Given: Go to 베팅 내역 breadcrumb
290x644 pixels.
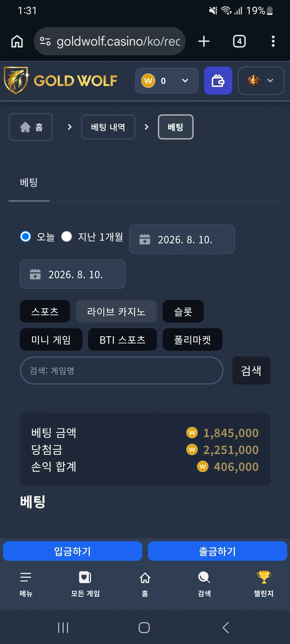Looking at the screenshot, I should coord(108,127).
